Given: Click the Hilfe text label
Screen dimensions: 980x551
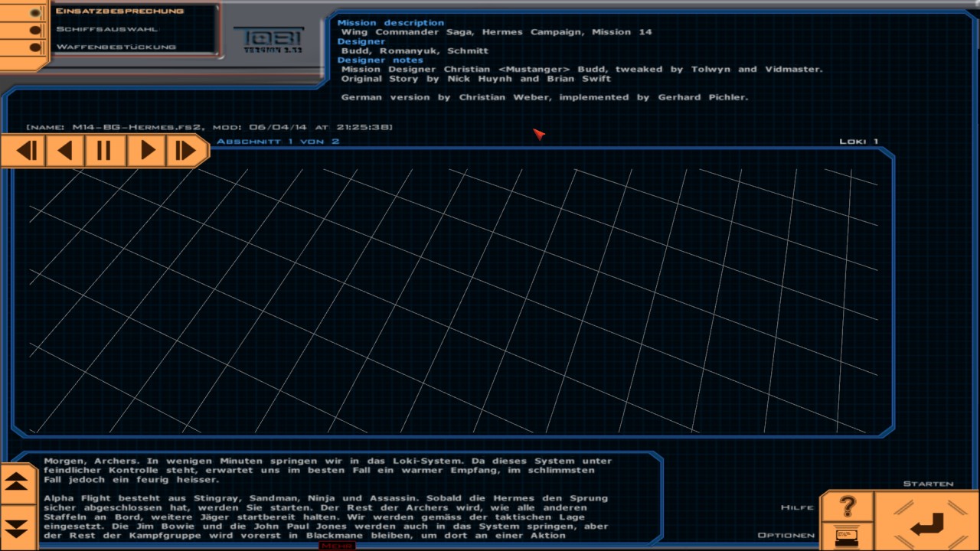Looking at the screenshot, I should coord(797,507).
